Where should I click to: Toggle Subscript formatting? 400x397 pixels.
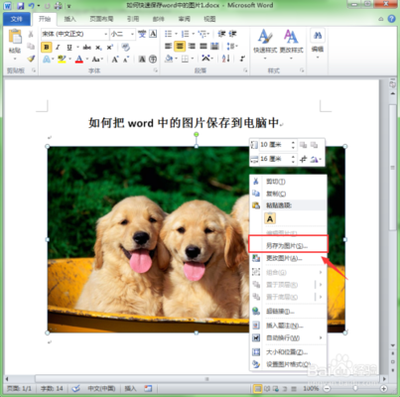99,47
